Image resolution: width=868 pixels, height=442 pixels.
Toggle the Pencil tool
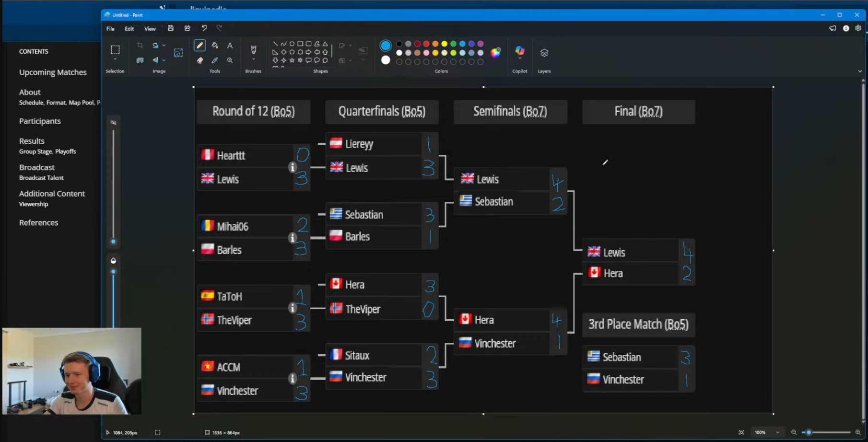click(200, 46)
